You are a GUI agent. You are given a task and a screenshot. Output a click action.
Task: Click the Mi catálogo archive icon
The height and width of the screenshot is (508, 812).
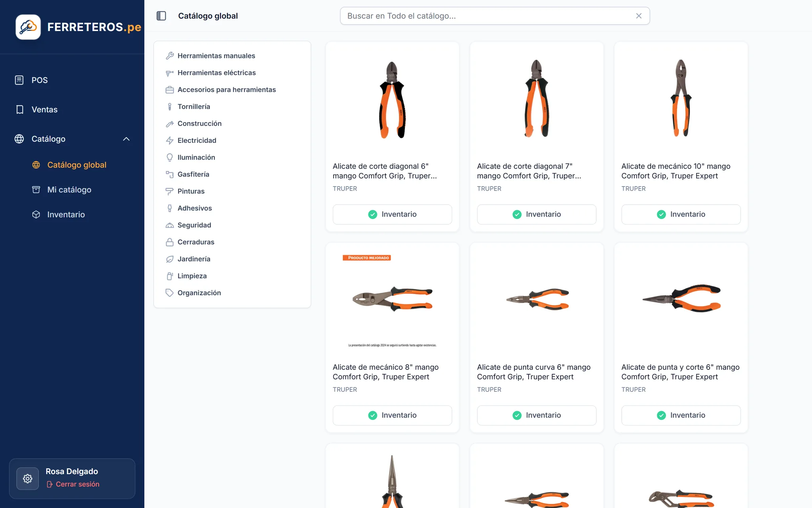click(x=36, y=190)
